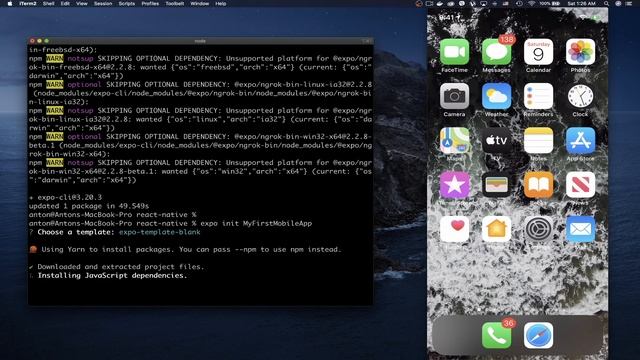Close the iTerm2 terminal window
Image resolution: width=640 pixels, height=360 pixels.
point(32,41)
